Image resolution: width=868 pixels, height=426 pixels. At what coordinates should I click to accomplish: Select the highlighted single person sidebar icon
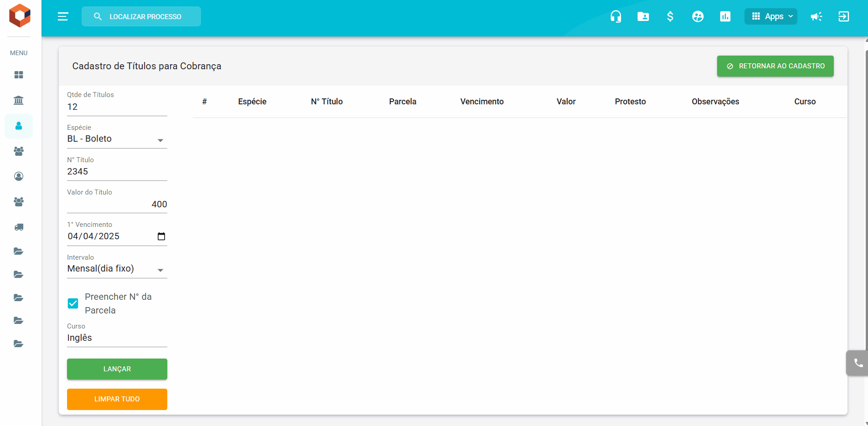(x=19, y=126)
